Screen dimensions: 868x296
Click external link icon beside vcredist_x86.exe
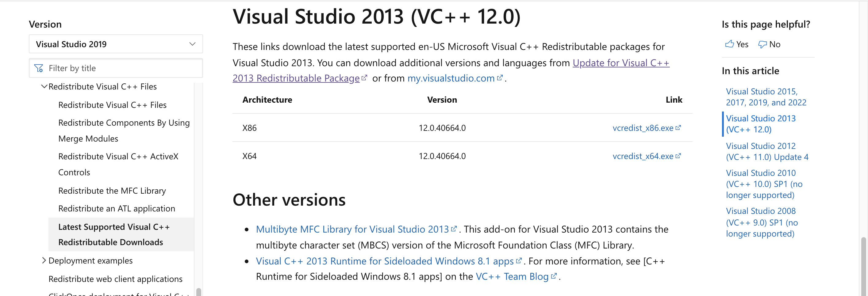[678, 128]
